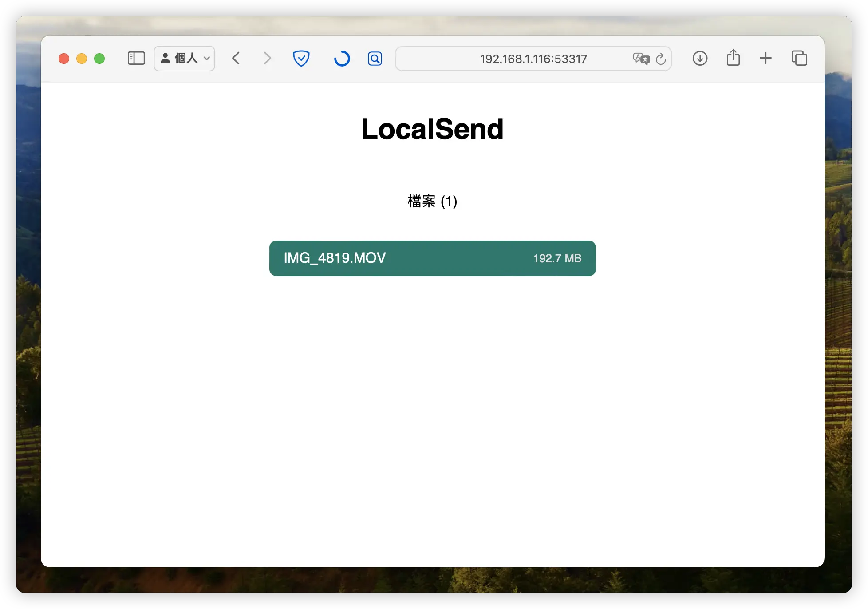868x609 pixels.
Task: Show Safari downloads
Action: pos(700,58)
